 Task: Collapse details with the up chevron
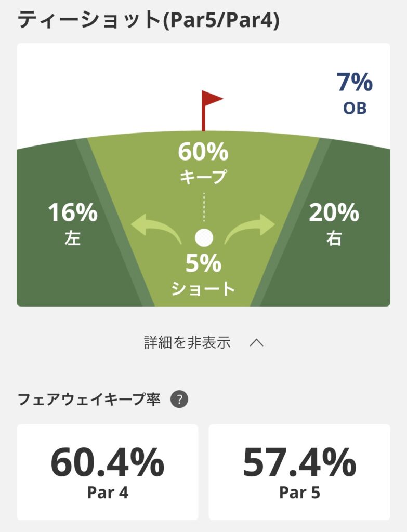pos(257,343)
